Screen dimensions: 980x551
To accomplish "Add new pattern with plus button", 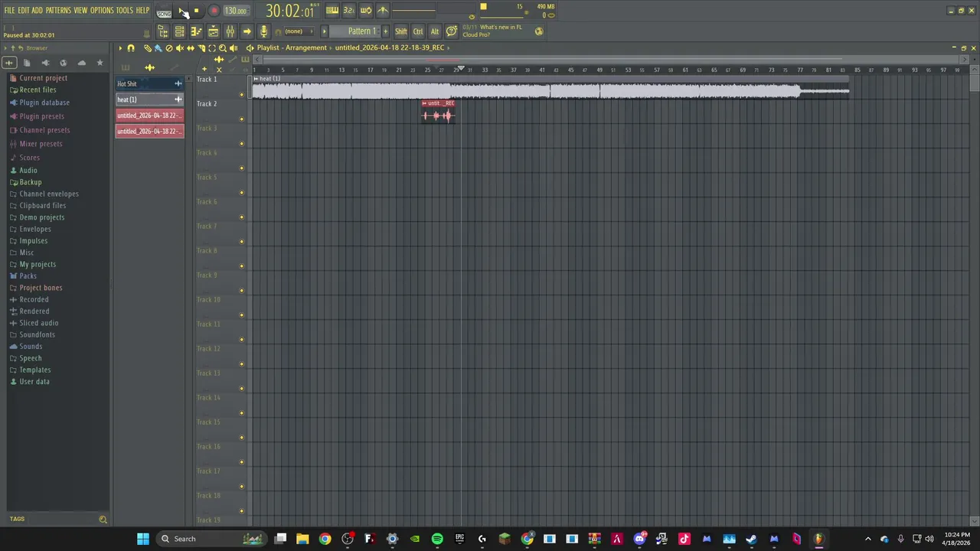I will coord(385,31).
